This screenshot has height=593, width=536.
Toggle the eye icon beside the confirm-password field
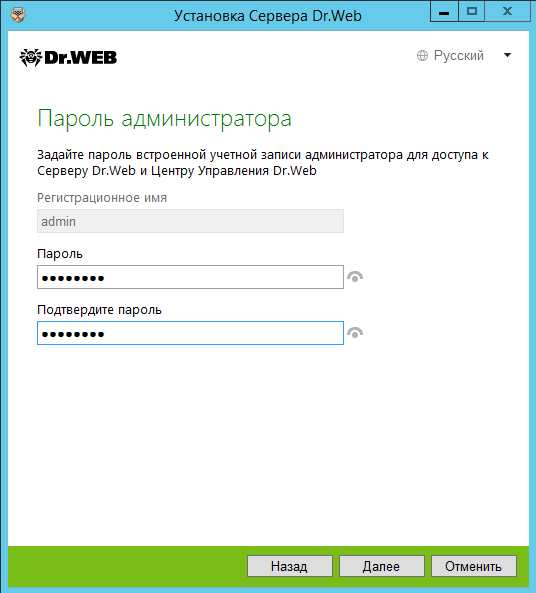[355, 333]
